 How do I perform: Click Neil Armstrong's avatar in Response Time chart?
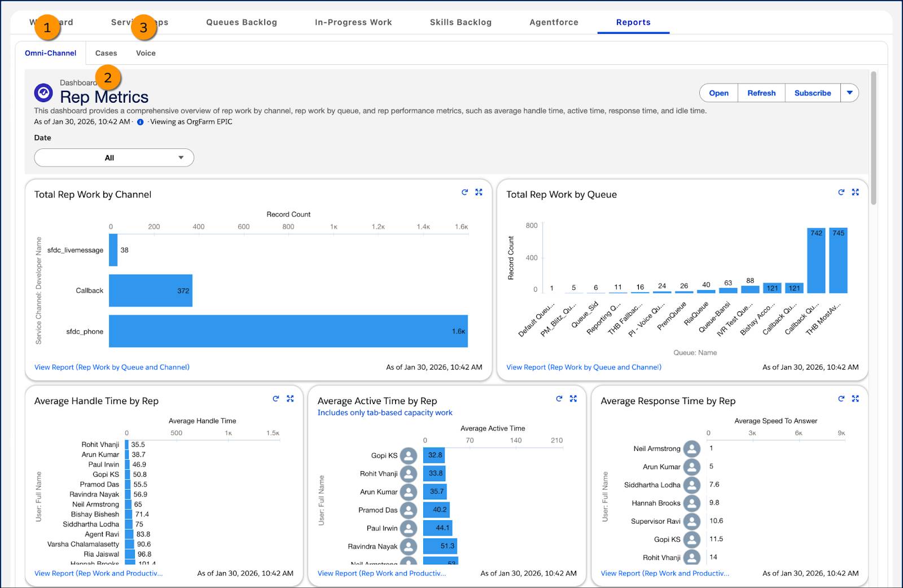[691, 449]
